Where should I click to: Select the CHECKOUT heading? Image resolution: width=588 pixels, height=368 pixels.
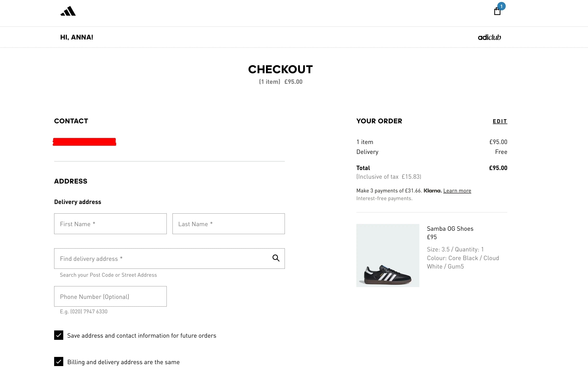click(280, 69)
